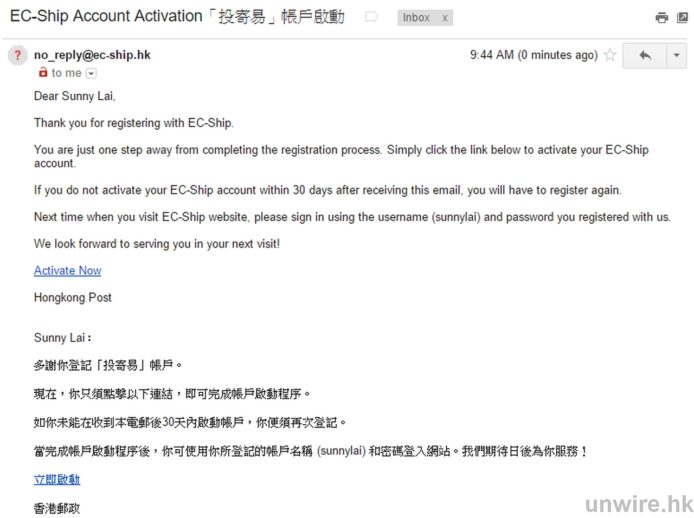Click the 'Dear Sunny Lai' greeting line
This screenshot has height=518, width=694.
(x=75, y=97)
